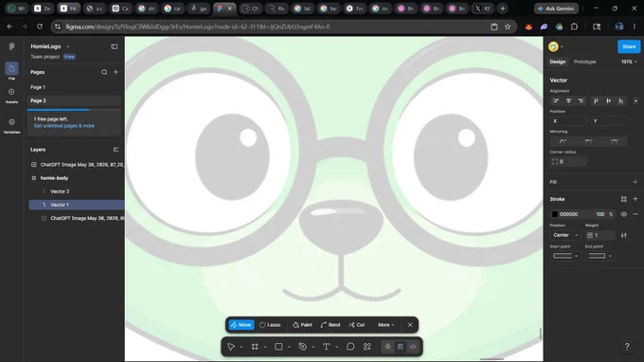This screenshot has height=362, width=644.
Task: Click the Corner radius input field
Action: click(568, 161)
